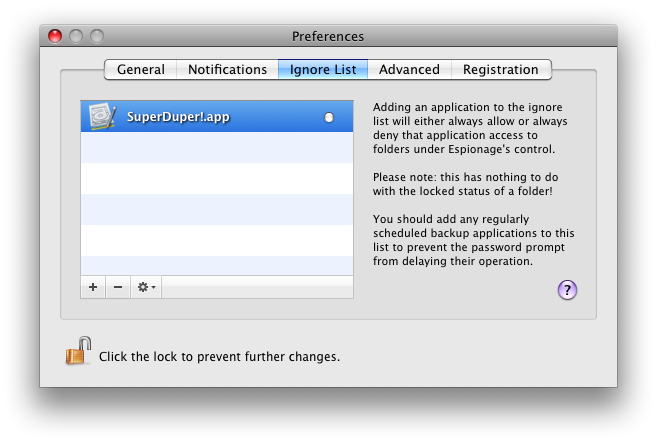Click the zoom button in title bar

pos(97,36)
